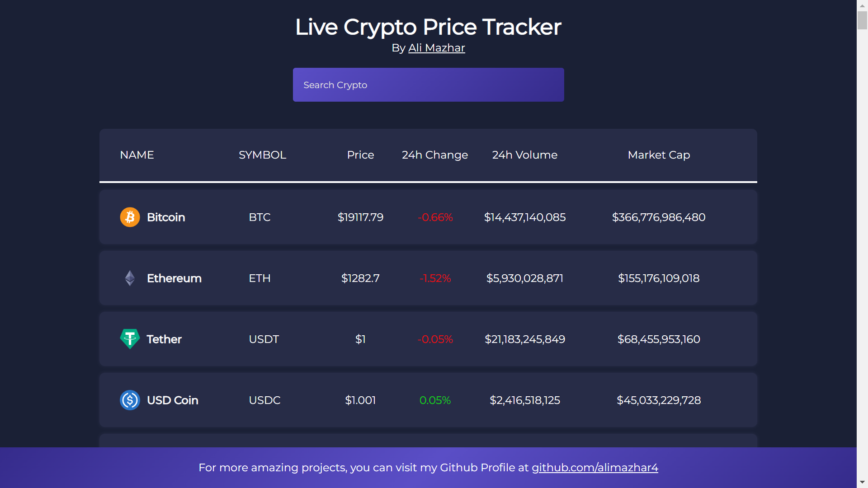
Task: Click the USD Coin USDC icon
Action: tap(130, 400)
